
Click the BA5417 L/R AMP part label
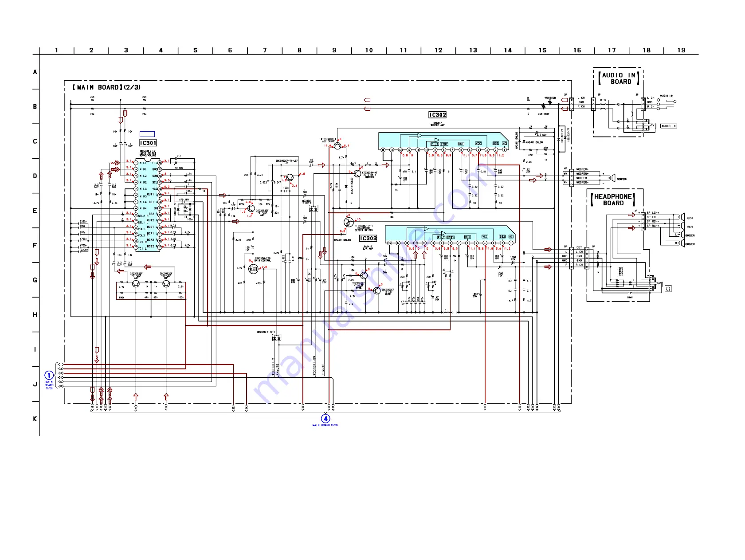coord(368,247)
